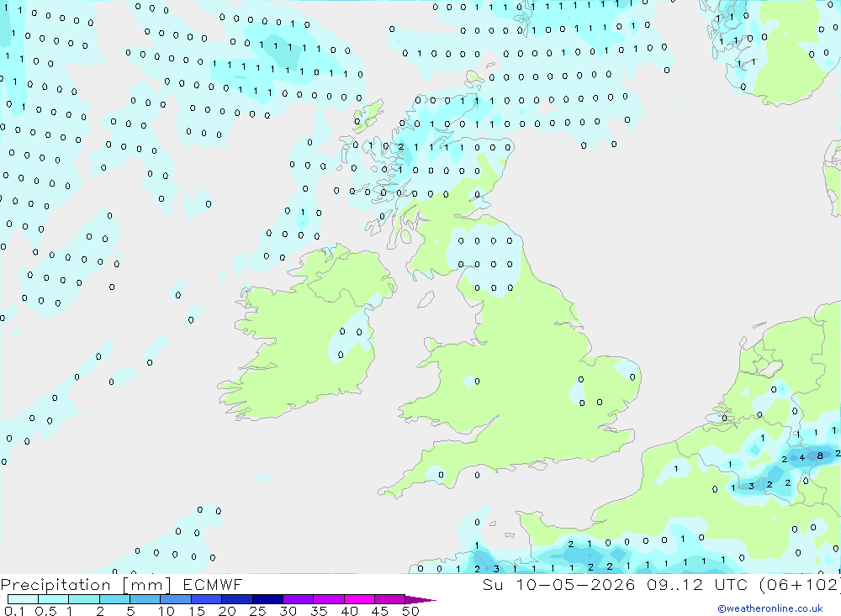Click the '50' legend scale label

click(x=410, y=611)
